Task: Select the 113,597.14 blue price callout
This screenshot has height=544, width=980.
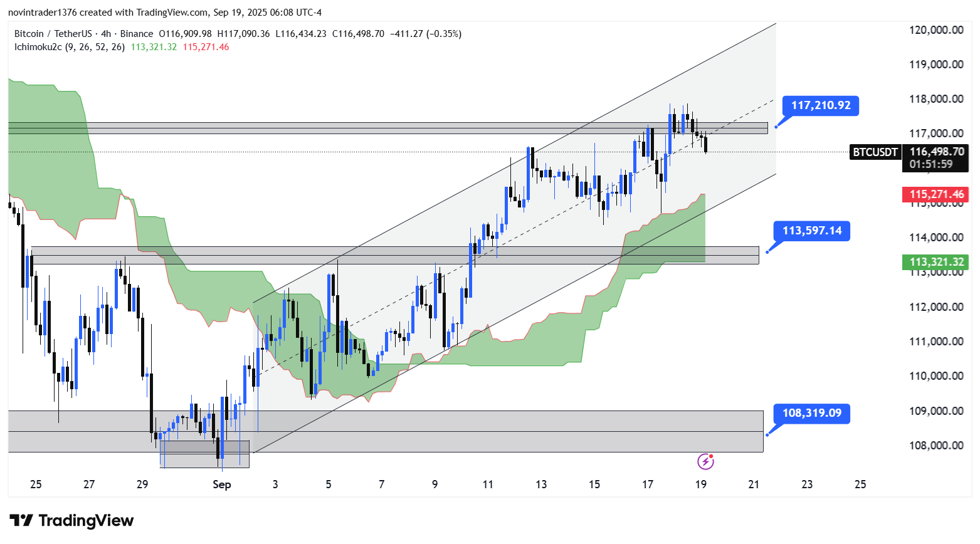Action: 811,231
